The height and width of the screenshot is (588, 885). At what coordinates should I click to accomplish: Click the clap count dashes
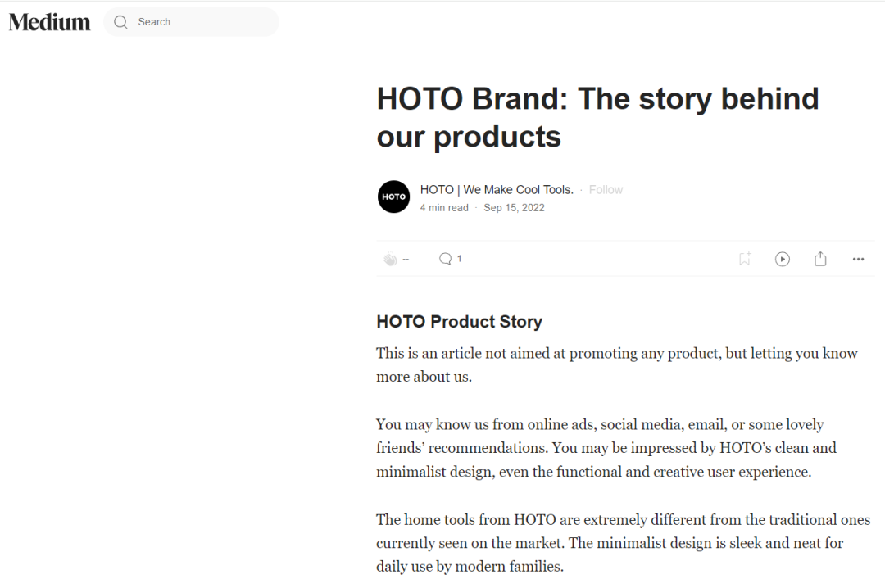coord(406,259)
